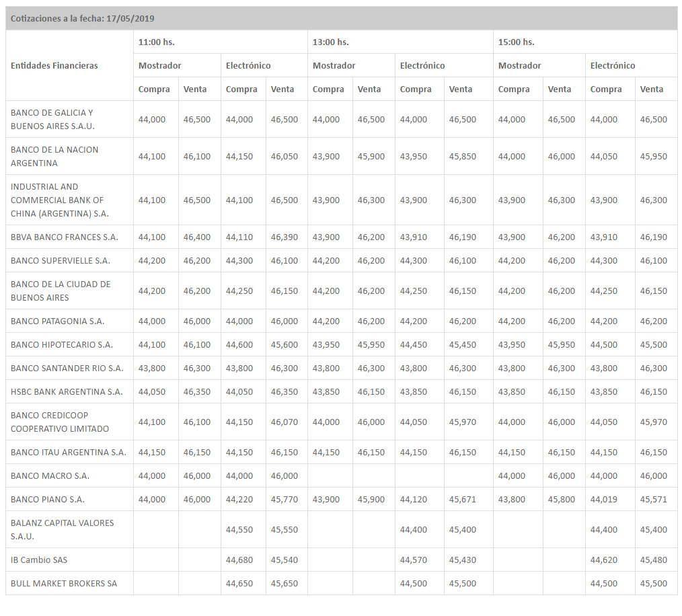Select BBVA Banco Frances value 46,400

[x=196, y=237]
